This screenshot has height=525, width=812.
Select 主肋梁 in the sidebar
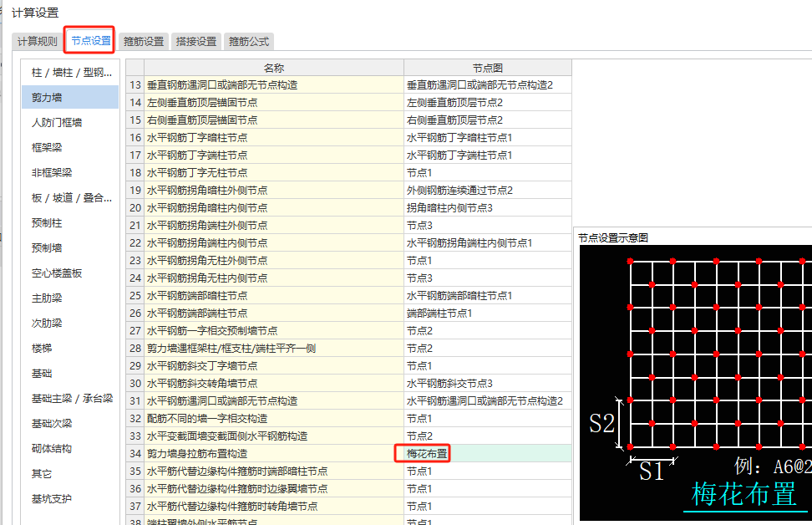(x=70, y=298)
